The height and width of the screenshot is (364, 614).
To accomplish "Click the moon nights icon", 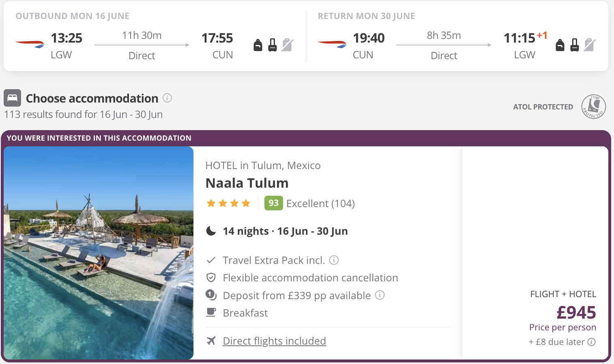I will [x=211, y=231].
